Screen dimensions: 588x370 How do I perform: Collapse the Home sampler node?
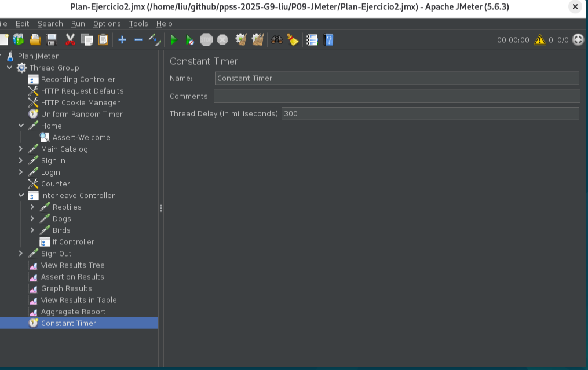tap(21, 126)
